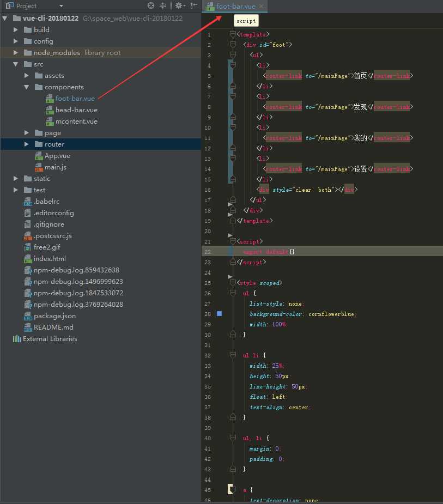Click the build folder icon
Image resolution: width=443 pixels, height=504 pixels.
(x=28, y=29)
